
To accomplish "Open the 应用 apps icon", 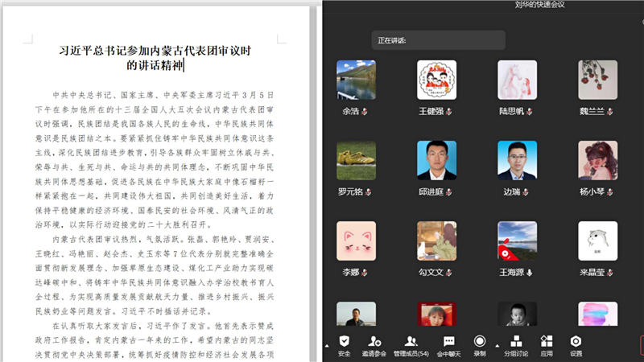I will [x=547, y=341].
